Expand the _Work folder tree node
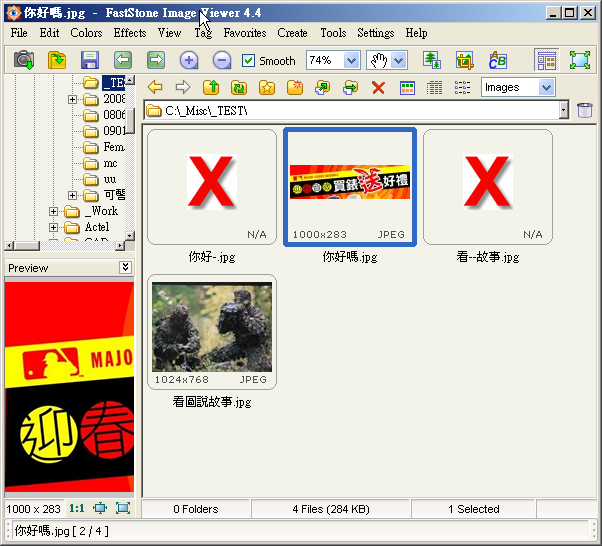The image size is (602, 546). click(53, 212)
